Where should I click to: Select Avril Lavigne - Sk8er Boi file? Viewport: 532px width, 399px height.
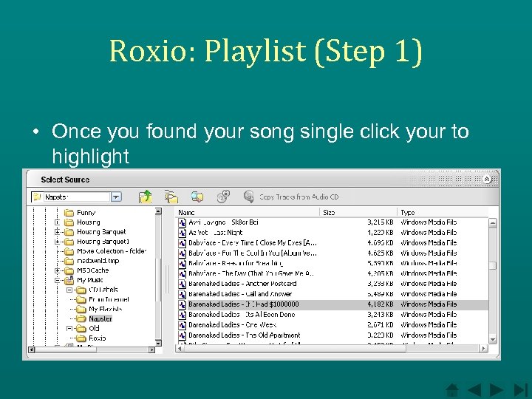224,222
